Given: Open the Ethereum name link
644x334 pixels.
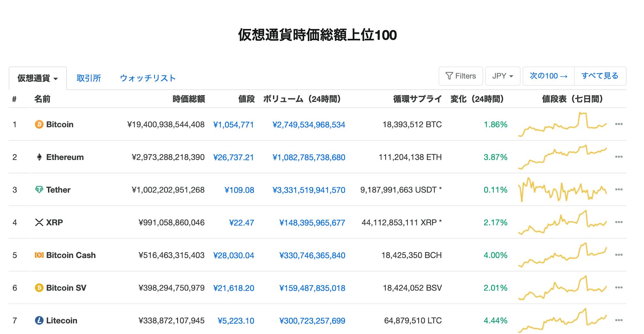Looking at the screenshot, I should (65, 157).
